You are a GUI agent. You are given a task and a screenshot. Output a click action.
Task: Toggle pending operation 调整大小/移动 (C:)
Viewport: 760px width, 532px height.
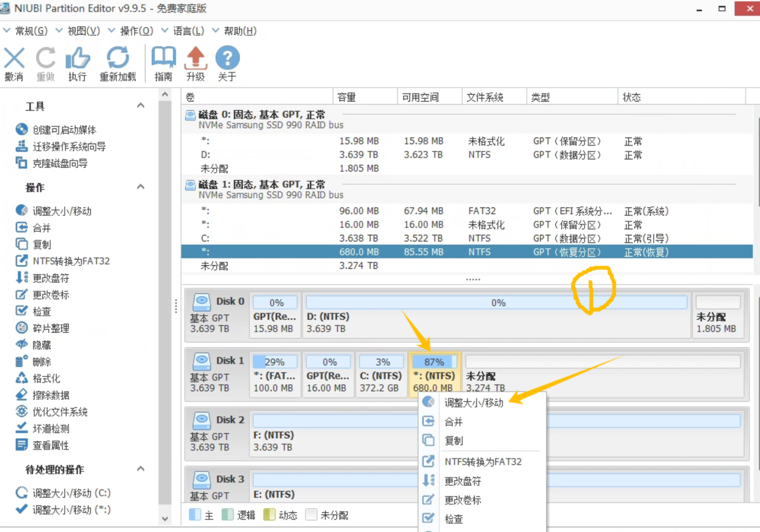click(21, 492)
